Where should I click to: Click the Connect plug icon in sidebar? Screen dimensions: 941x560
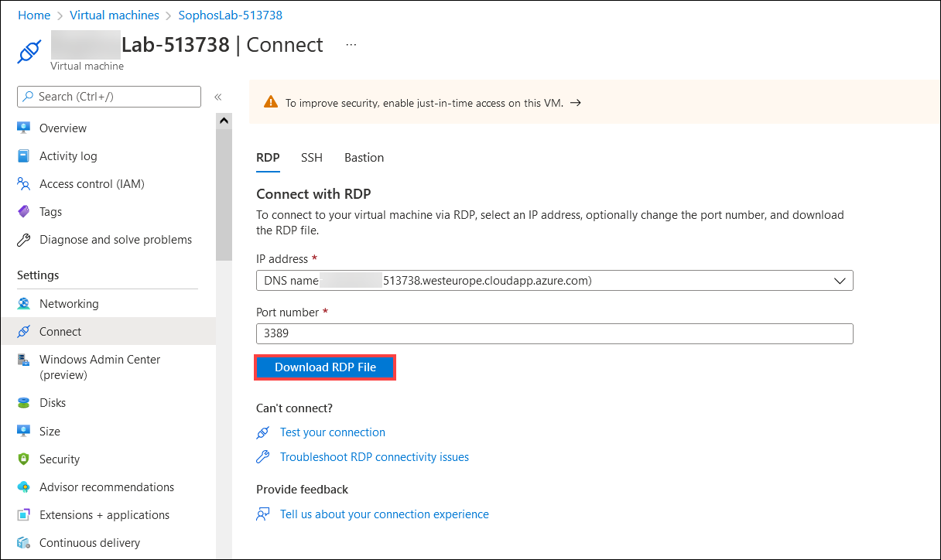point(23,331)
